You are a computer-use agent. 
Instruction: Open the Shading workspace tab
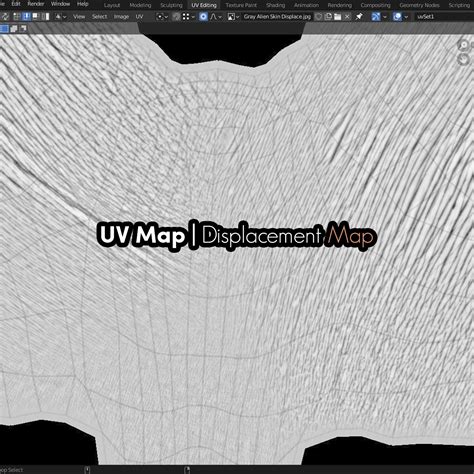(x=275, y=5)
